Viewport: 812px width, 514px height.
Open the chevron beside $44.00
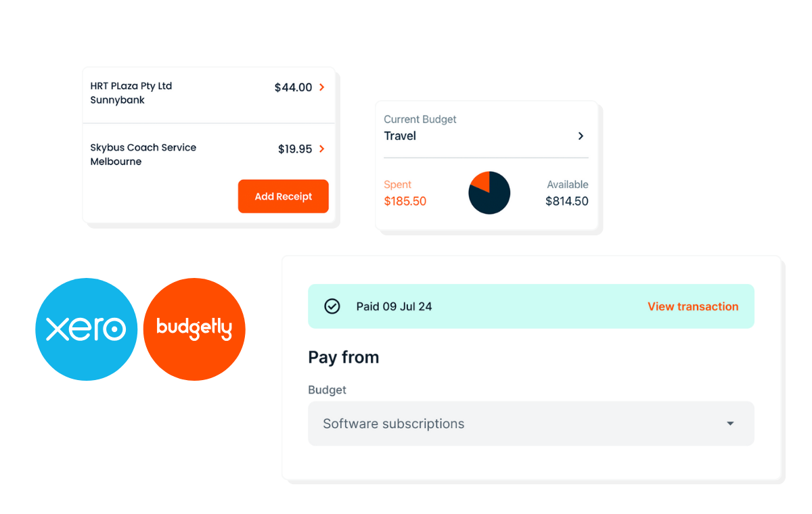click(x=322, y=87)
